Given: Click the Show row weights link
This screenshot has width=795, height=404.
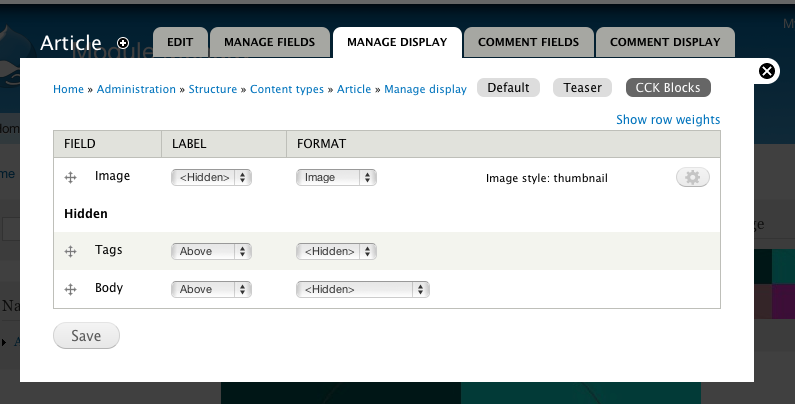Looking at the screenshot, I should (667, 120).
